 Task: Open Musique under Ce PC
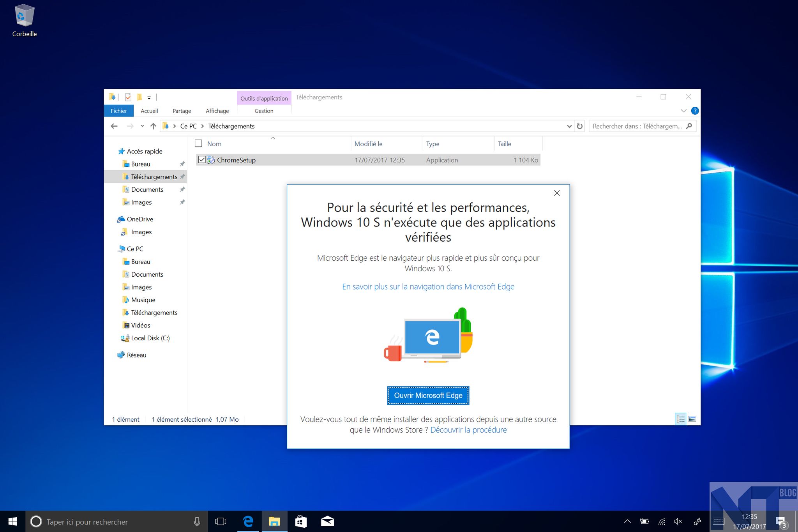click(x=143, y=300)
